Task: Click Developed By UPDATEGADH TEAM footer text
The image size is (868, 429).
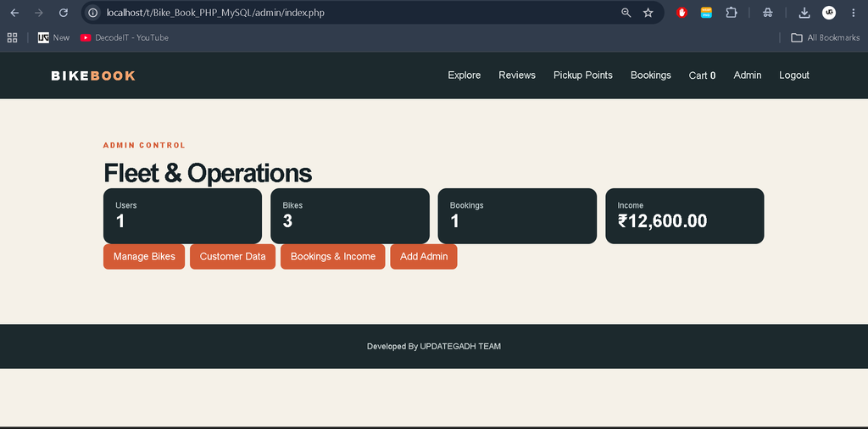Action: tap(434, 347)
